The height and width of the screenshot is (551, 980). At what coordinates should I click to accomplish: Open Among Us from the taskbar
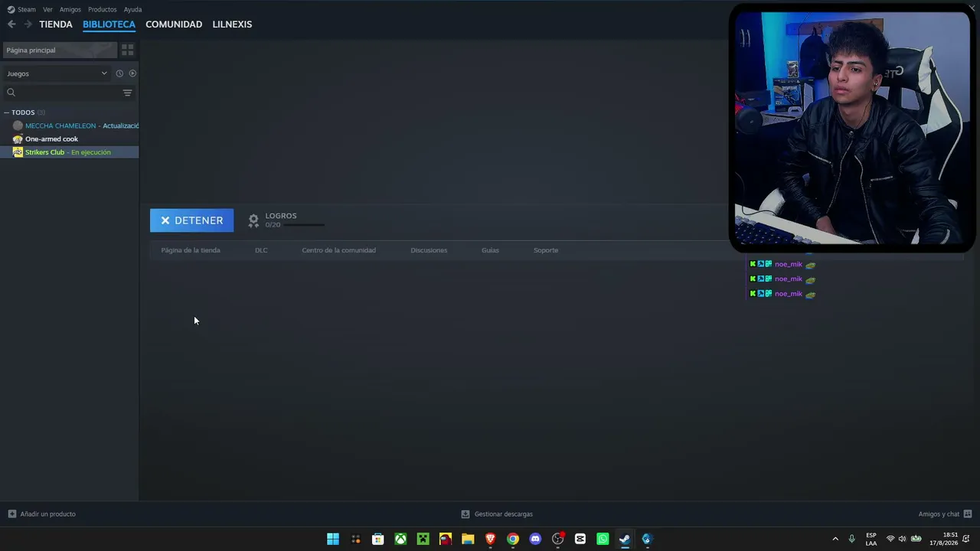(x=446, y=539)
